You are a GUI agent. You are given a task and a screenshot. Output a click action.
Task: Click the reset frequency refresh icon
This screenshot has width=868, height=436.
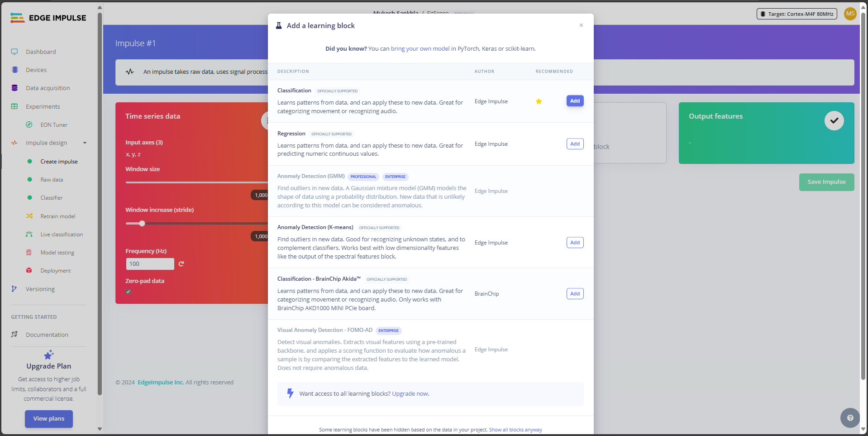(x=181, y=264)
